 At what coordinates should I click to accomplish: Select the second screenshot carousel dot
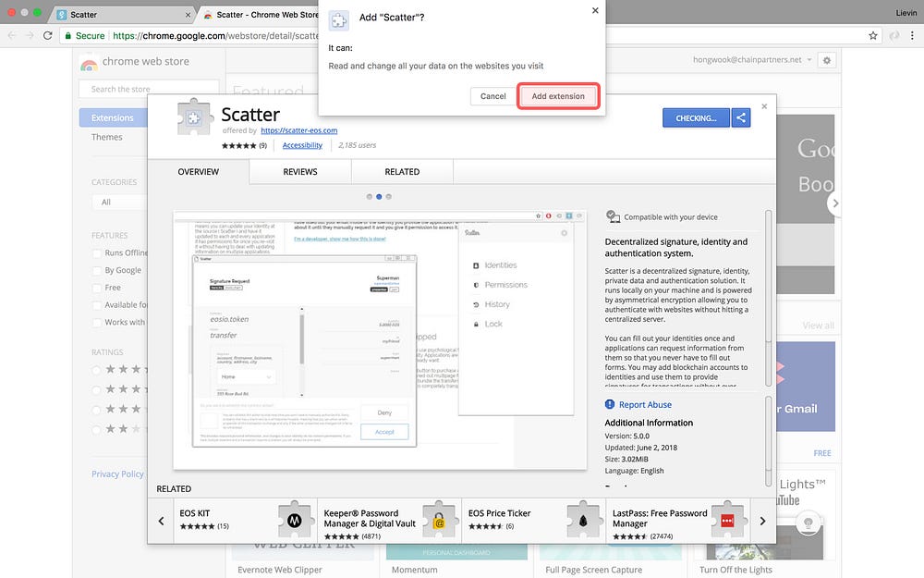[379, 196]
